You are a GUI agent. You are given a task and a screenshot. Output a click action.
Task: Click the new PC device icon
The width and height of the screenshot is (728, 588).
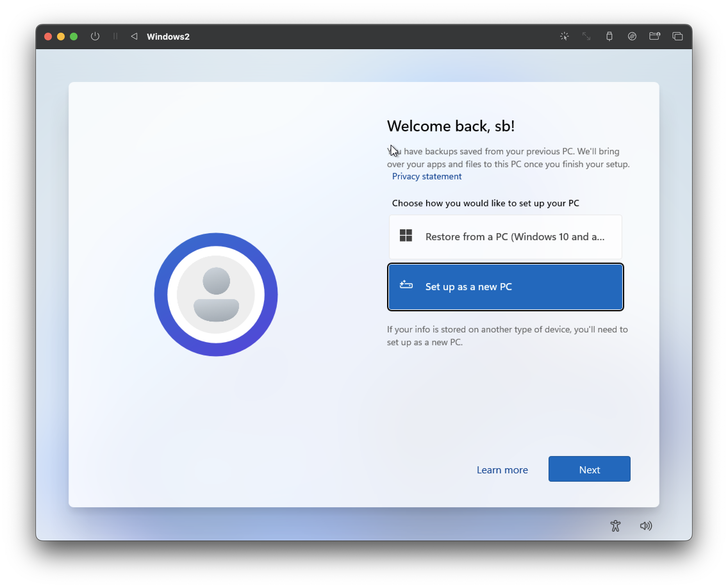(406, 285)
